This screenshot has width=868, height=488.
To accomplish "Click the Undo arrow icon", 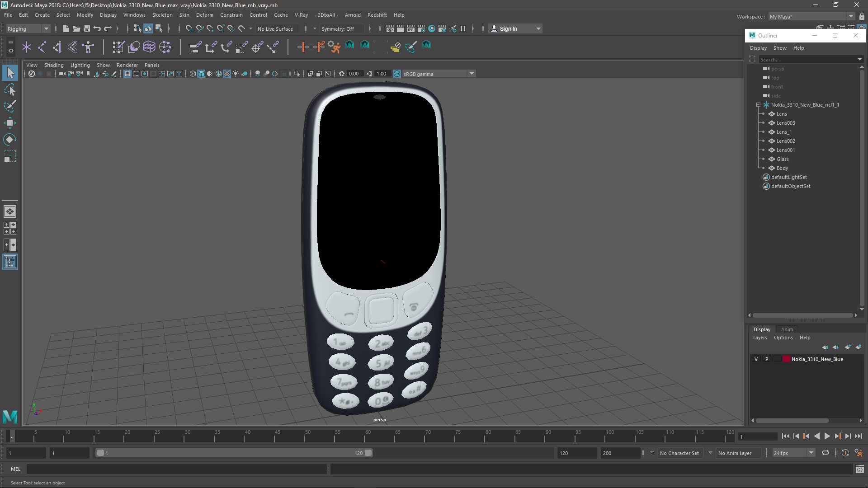I will tap(97, 28).
